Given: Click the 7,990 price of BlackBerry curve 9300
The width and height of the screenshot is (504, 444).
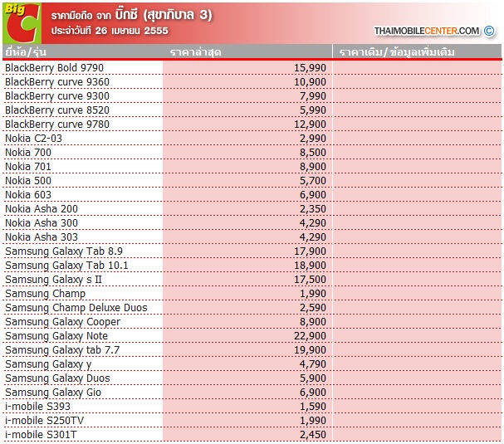Looking at the screenshot, I should 313,96.
